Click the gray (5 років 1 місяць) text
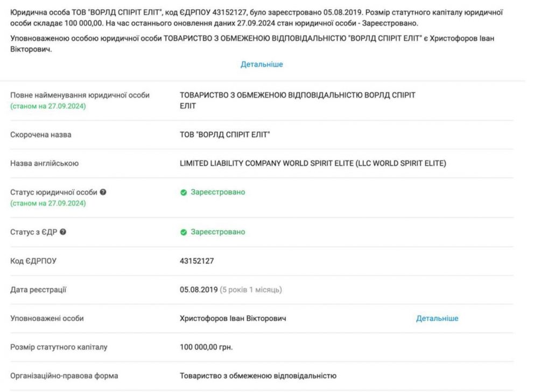Viewport: 541px width, 392px height. coord(251,290)
